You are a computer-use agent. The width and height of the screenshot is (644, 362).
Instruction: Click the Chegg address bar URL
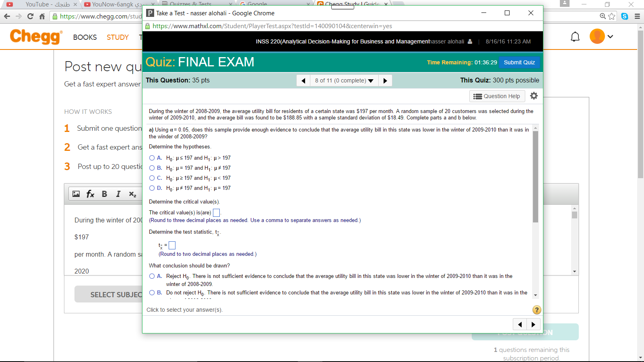pyautogui.click(x=101, y=16)
